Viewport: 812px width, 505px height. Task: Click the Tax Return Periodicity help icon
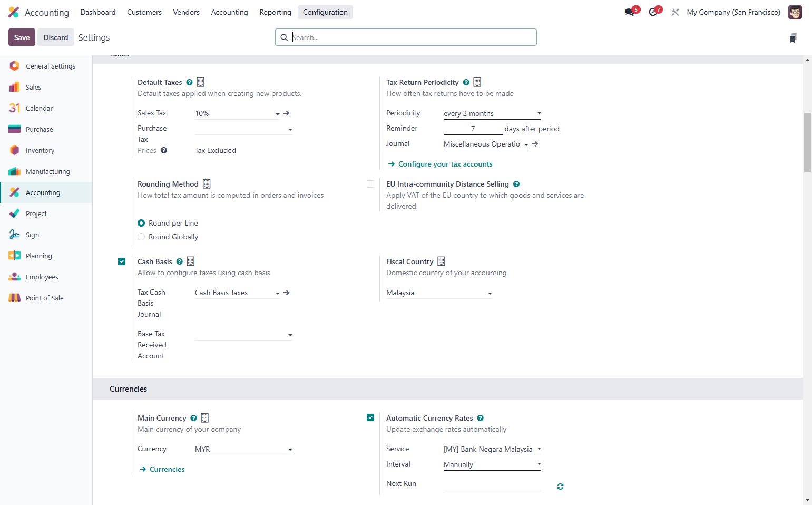(x=466, y=82)
